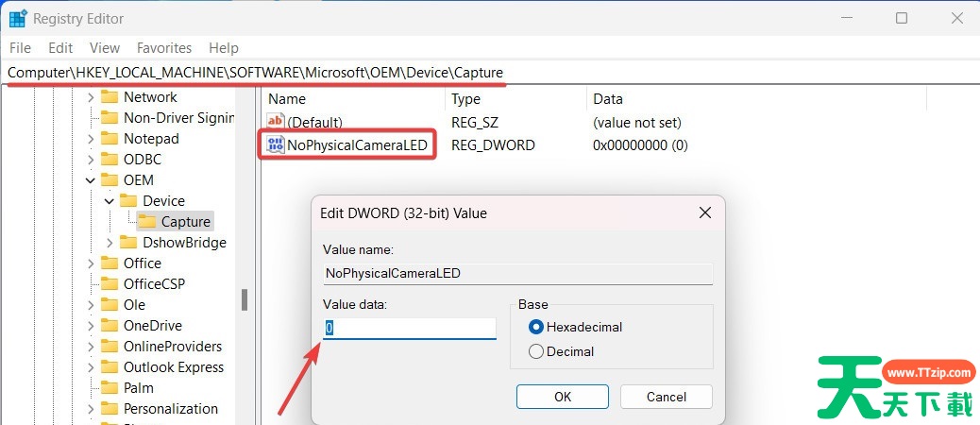
Task: Click the (Default) string value icon
Action: 275,121
